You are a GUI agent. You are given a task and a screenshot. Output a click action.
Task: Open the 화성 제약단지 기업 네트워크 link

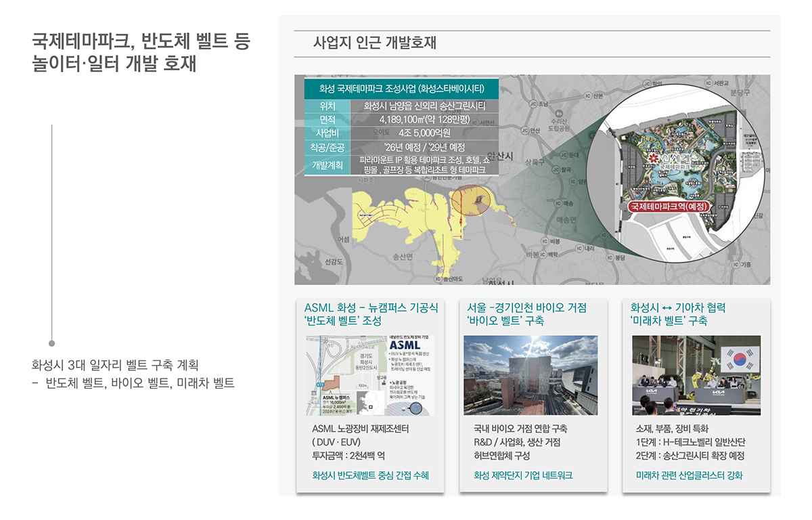(x=523, y=475)
